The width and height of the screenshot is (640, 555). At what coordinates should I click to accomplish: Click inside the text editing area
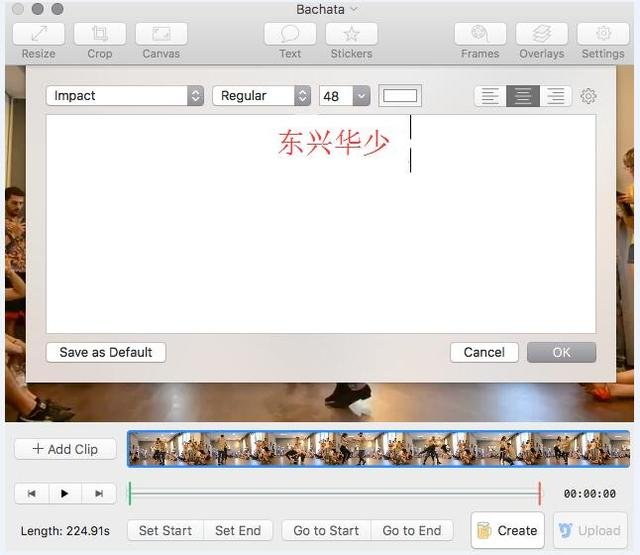(x=321, y=224)
